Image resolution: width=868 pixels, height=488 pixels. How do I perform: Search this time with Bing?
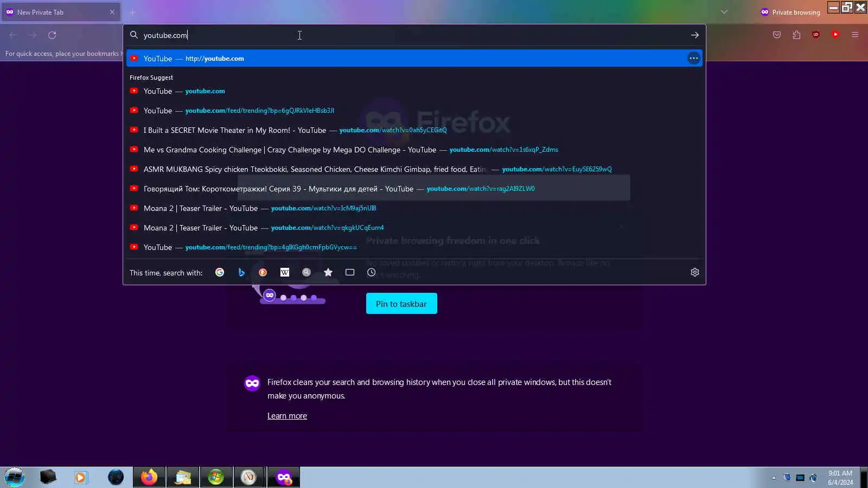pyautogui.click(x=241, y=272)
